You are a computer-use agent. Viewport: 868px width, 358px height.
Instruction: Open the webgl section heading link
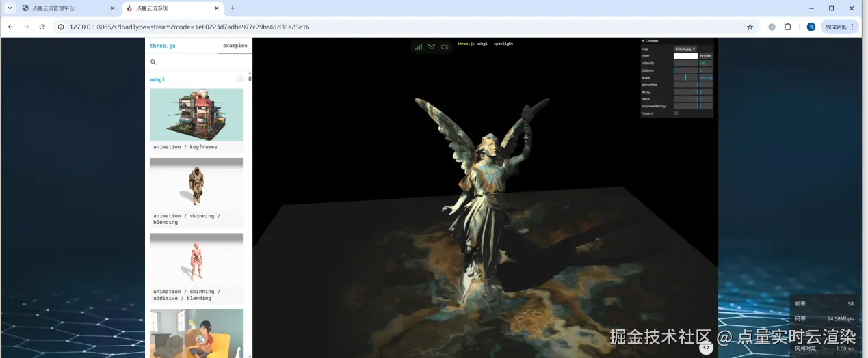point(157,79)
